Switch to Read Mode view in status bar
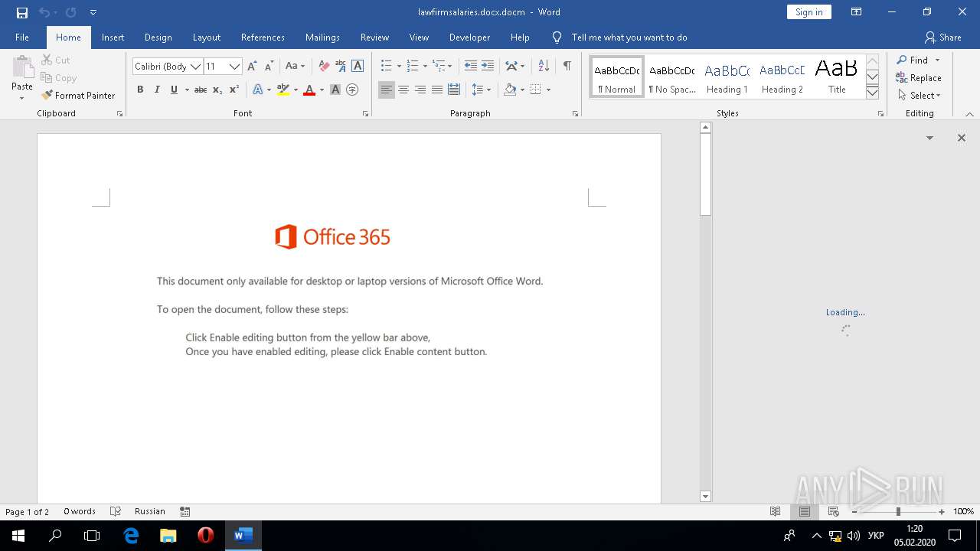980x551 pixels. 776,511
